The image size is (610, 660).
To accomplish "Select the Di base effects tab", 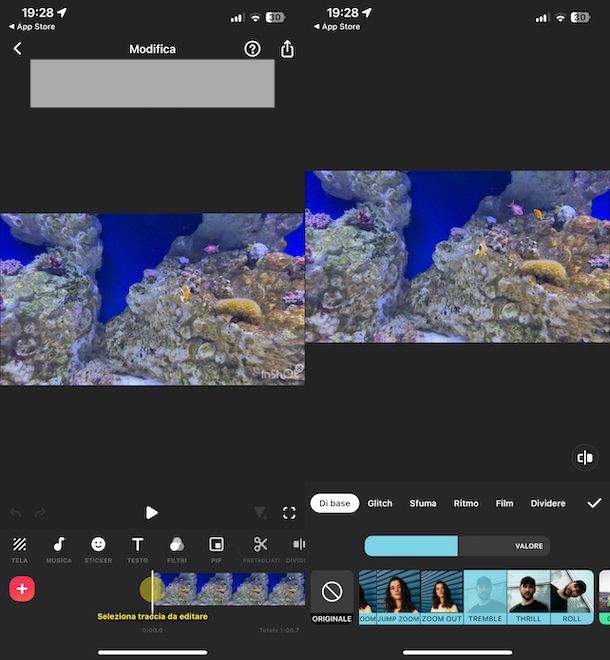I will [335, 503].
